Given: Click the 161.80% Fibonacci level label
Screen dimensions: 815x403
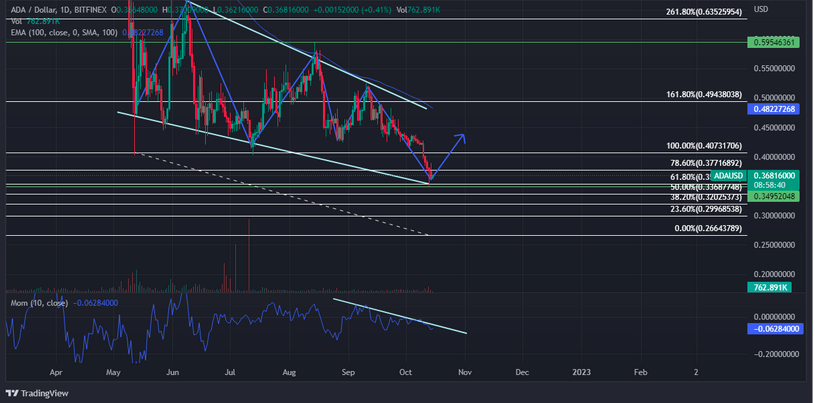Looking at the screenshot, I should (x=703, y=95).
